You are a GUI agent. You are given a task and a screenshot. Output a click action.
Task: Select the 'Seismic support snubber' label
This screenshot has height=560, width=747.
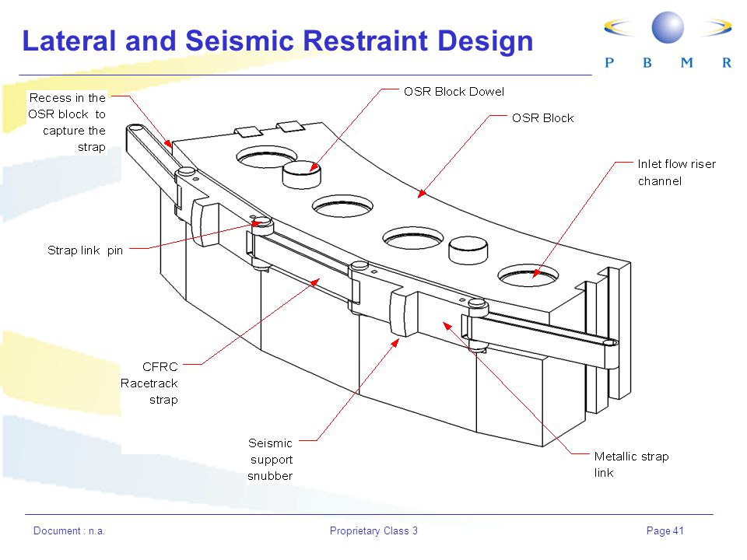coord(270,460)
